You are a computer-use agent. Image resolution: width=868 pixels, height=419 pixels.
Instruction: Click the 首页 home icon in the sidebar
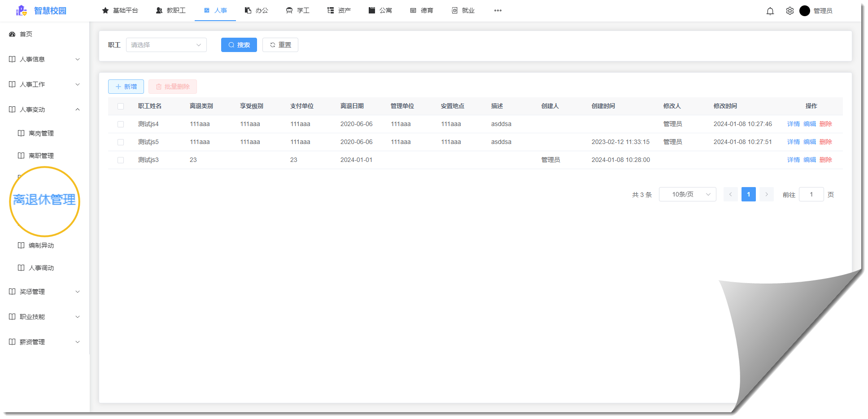(x=12, y=34)
